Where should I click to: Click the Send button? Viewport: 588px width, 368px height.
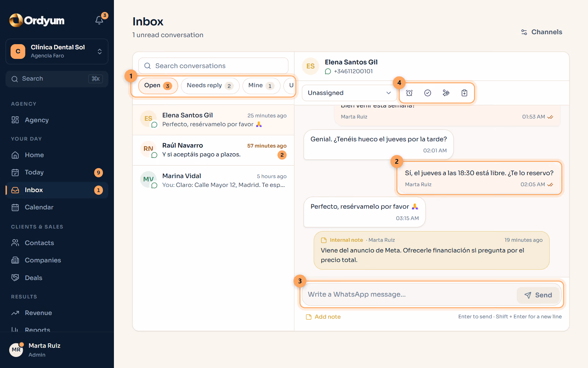[x=538, y=295]
